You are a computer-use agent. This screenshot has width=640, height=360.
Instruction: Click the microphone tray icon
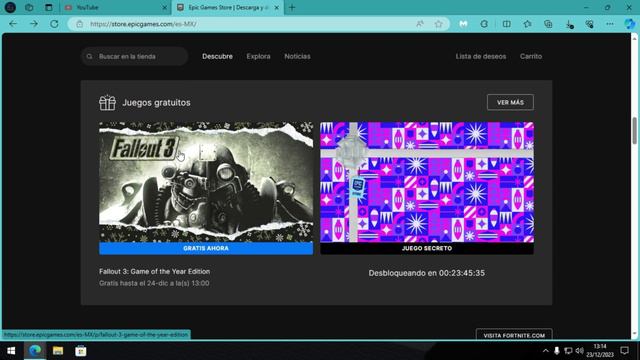coord(556,351)
